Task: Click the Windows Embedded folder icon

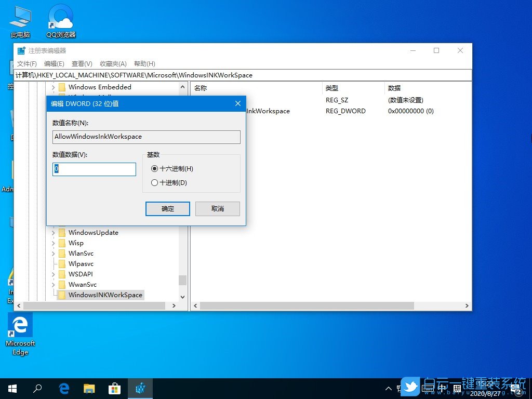Action: pyautogui.click(x=62, y=87)
